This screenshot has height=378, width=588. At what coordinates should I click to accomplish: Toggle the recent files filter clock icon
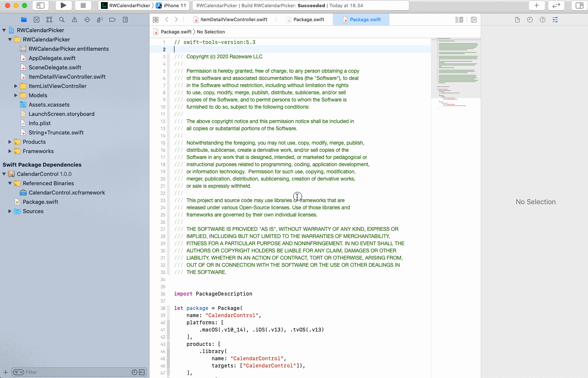(134, 372)
